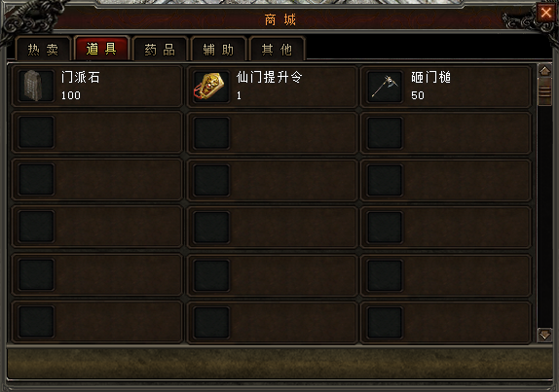Click the 砸门槌 item label
This screenshot has width=559, height=392.
pos(430,77)
